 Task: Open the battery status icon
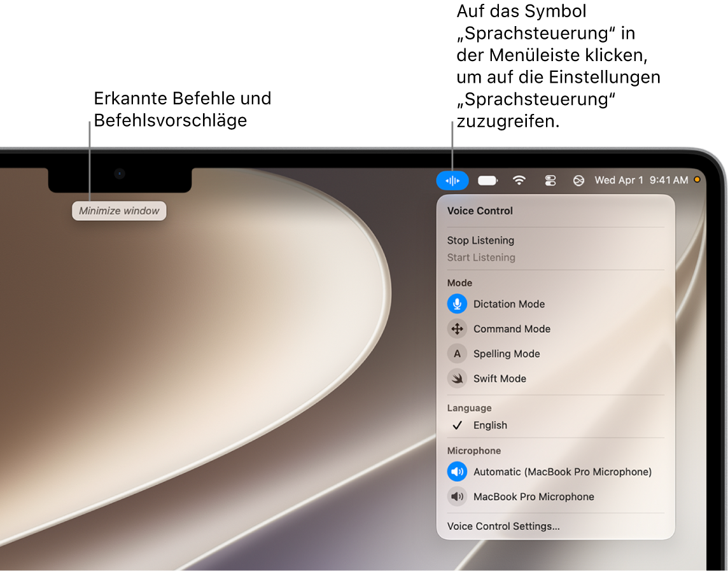click(487, 180)
